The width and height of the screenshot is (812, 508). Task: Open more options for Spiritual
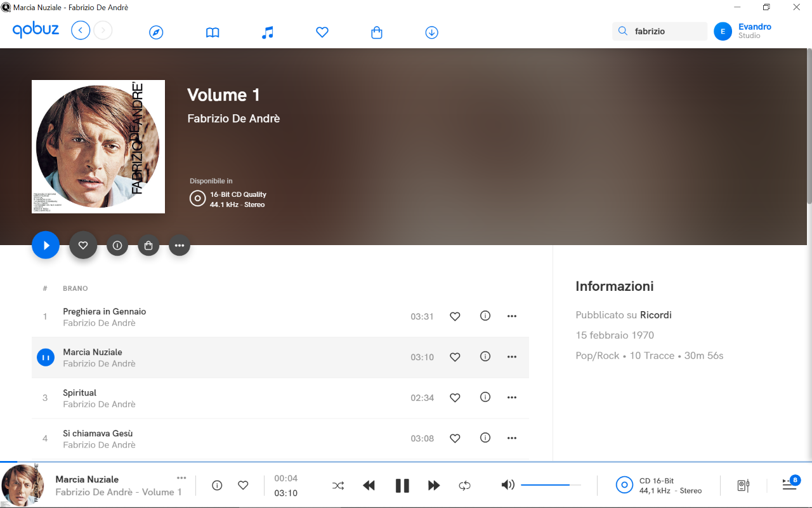pyautogui.click(x=512, y=398)
